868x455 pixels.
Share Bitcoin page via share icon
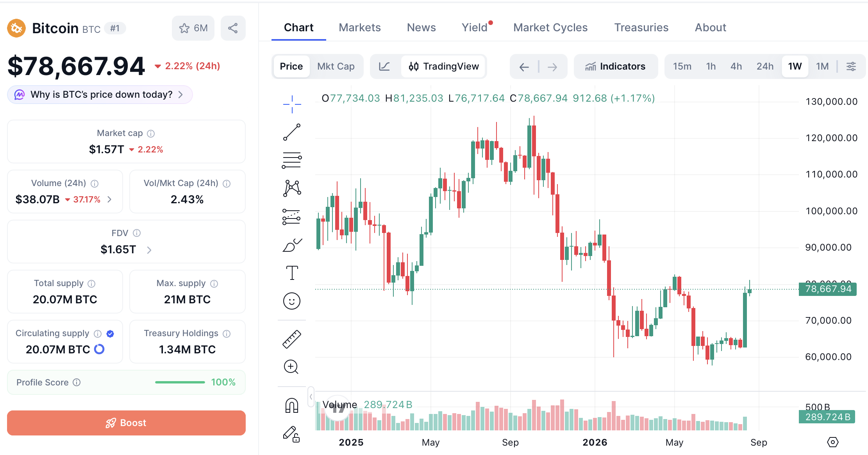233,28
